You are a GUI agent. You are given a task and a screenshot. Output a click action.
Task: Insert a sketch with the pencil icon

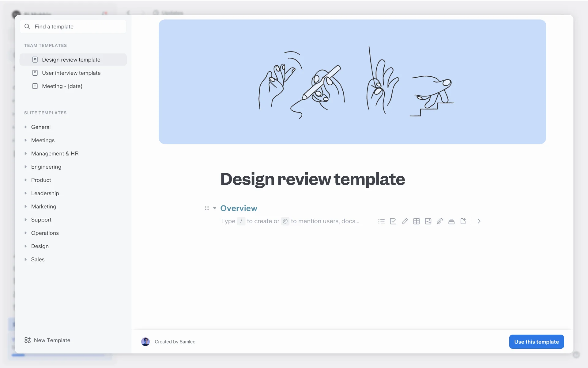405,221
